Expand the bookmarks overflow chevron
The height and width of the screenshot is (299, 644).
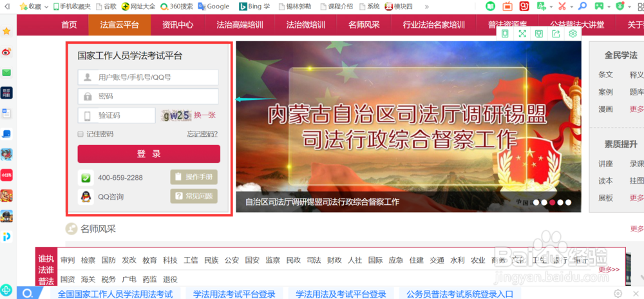coord(427,6)
